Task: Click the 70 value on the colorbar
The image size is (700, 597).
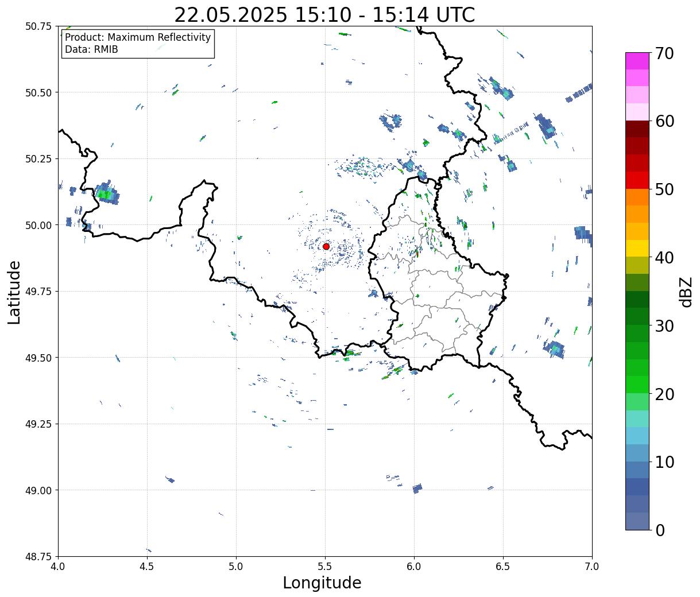Action: pos(664,53)
